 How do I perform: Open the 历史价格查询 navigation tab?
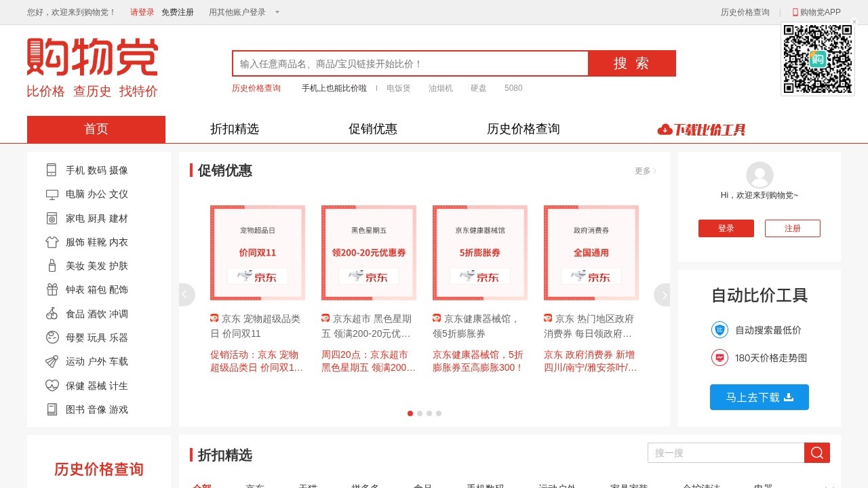point(524,129)
